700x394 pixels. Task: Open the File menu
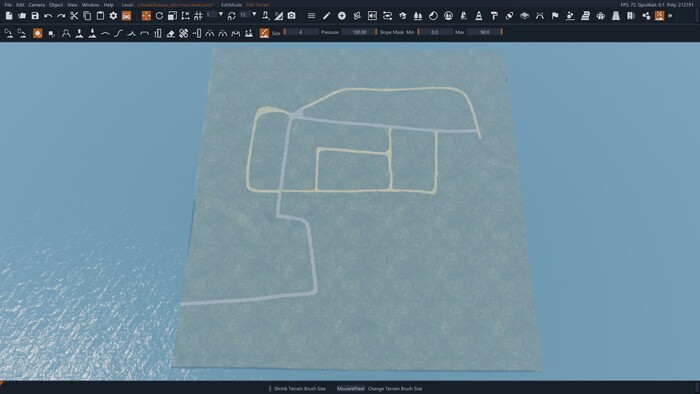(8, 5)
